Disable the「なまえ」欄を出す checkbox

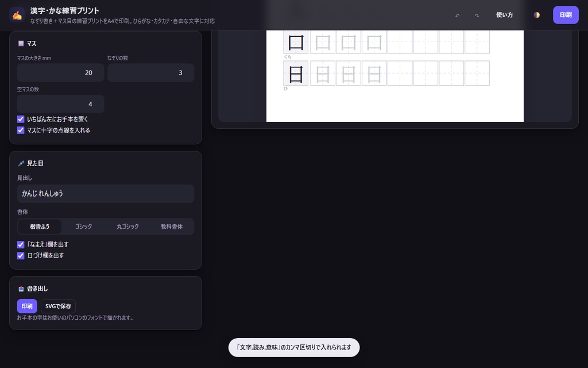(21, 244)
